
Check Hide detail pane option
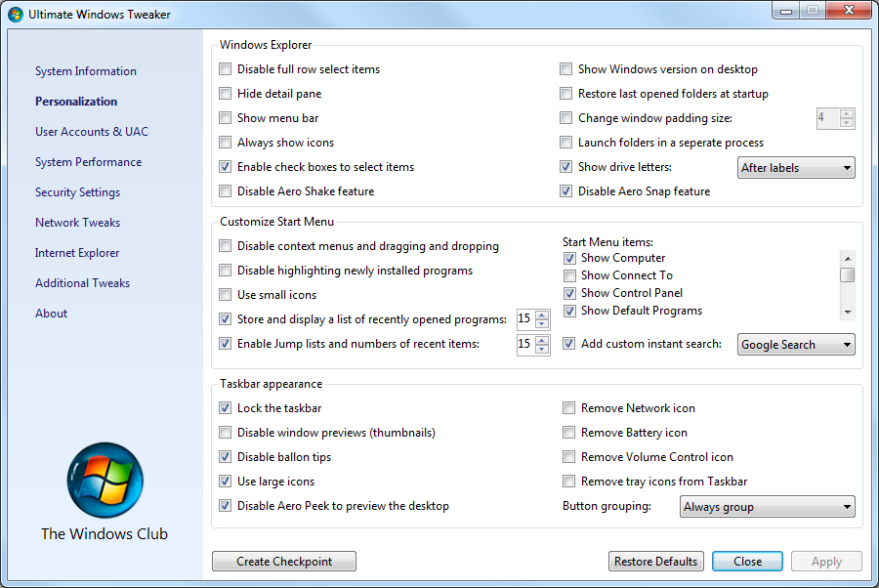point(225,93)
